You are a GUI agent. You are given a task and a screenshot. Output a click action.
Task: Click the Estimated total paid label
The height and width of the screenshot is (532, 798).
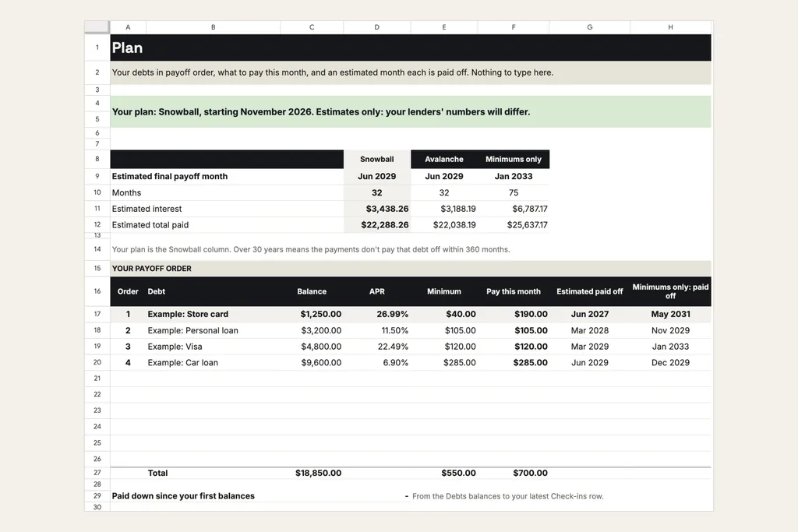pos(150,225)
